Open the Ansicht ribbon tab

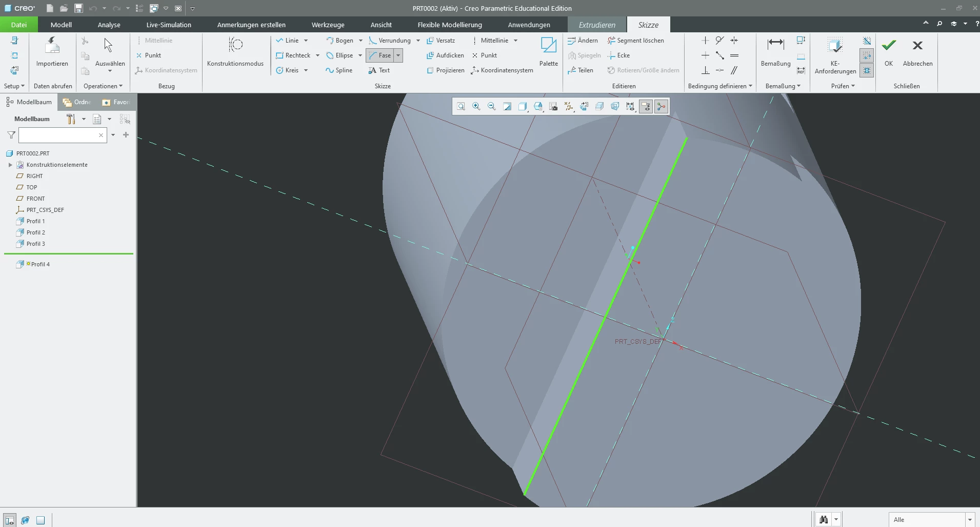pos(381,25)
